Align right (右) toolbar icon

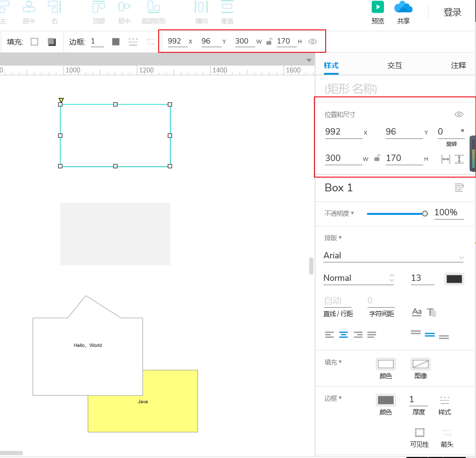pos(55,7)
